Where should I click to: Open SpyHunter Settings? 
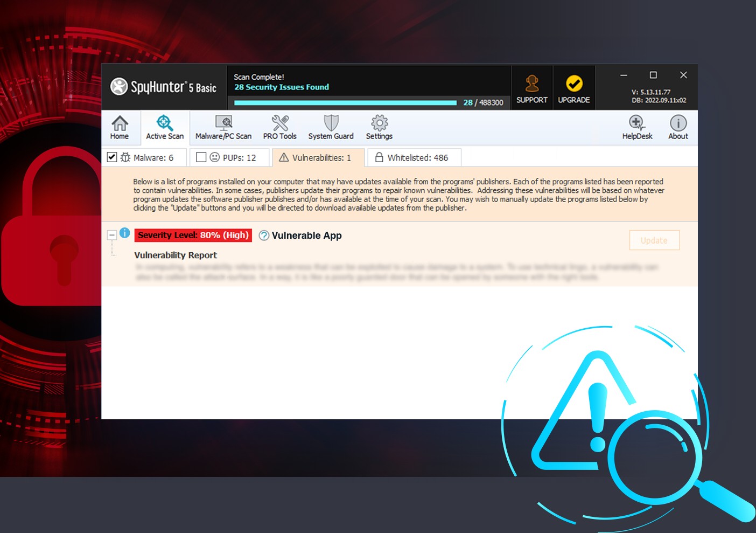coord(379,127)
